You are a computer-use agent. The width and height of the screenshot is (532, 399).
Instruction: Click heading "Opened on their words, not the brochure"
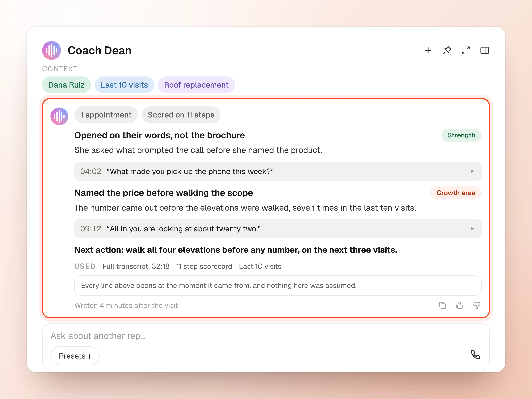(x=159, y=135)
